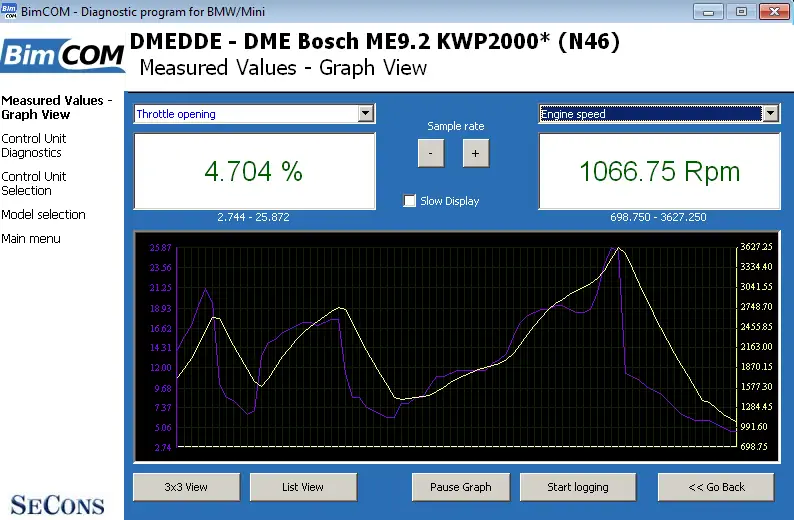This screenshot has height=520, width=794.
Task: Click the BimCOM title bar app icon
Action: (9, 11)
